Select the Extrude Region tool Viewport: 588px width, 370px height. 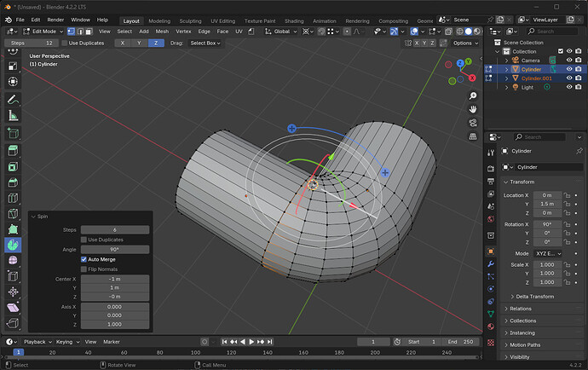(x=13, y=151)
